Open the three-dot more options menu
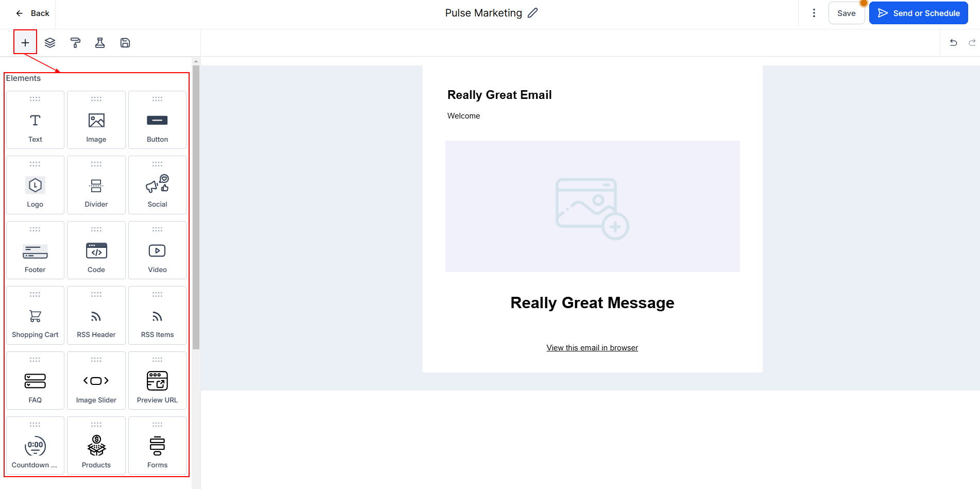This screenshot has width=980, height=489. pyautogui.click(x=814, y=13)
